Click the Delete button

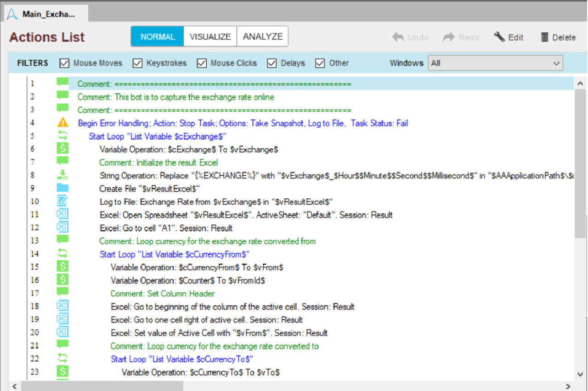pyautogui.click(x=558, y=38)
